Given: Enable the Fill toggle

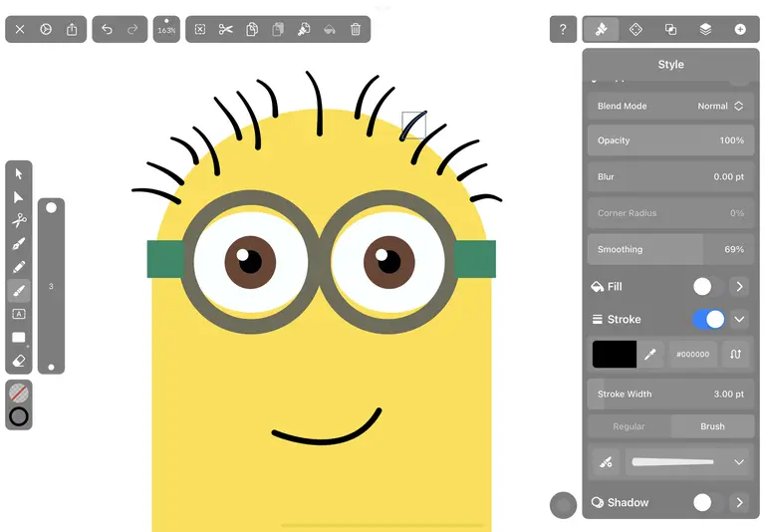Looking at the screenshot, I should tap(708, 287).
